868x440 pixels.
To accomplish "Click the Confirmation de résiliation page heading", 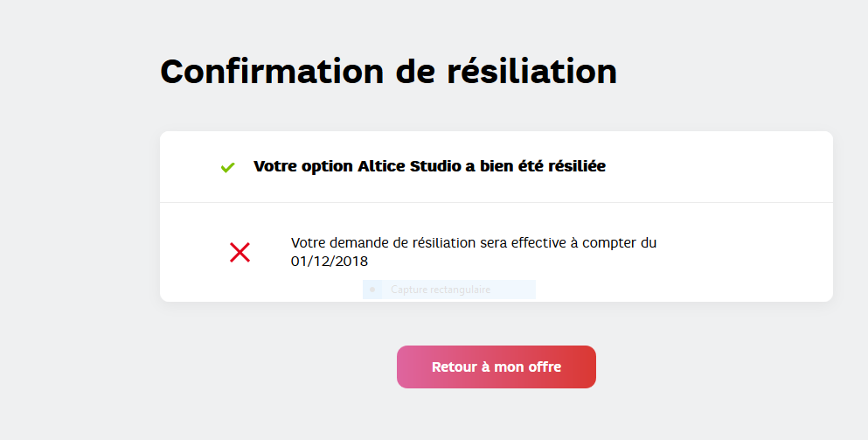I will click(388, 71).
